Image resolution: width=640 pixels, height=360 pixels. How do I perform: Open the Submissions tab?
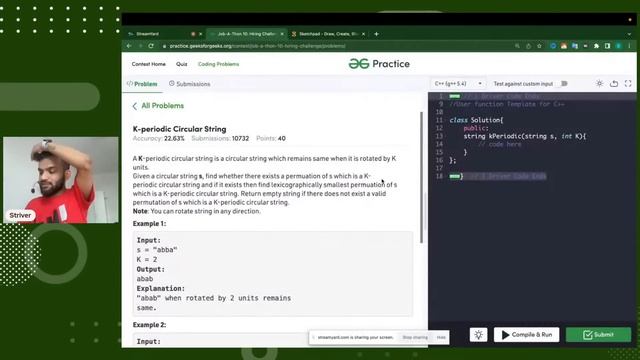click(x=190, y=84)
